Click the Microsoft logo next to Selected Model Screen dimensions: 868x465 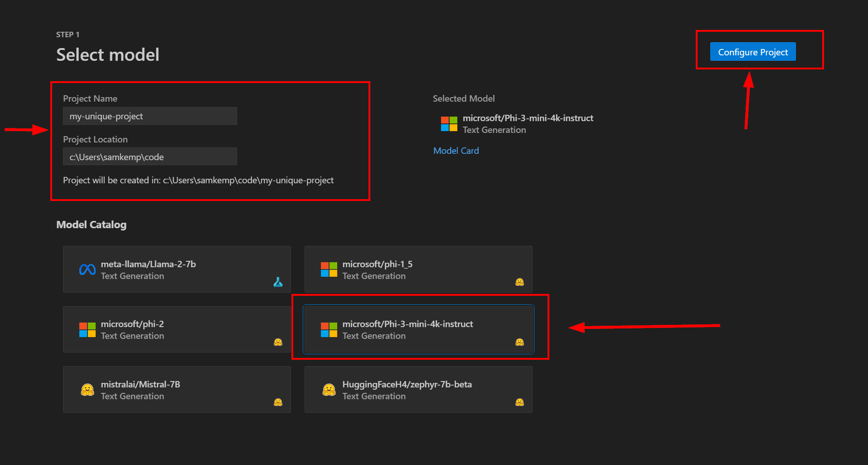(x=449, y=123)
